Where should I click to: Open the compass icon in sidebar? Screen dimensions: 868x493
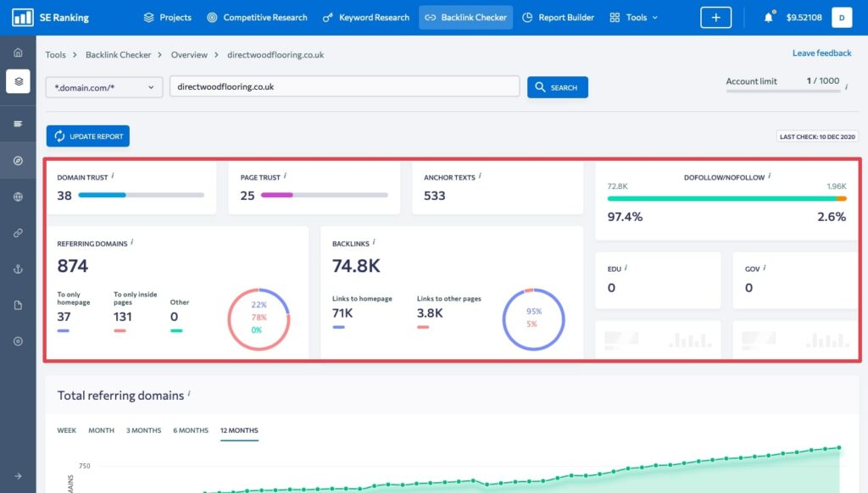tap(19, 160)
